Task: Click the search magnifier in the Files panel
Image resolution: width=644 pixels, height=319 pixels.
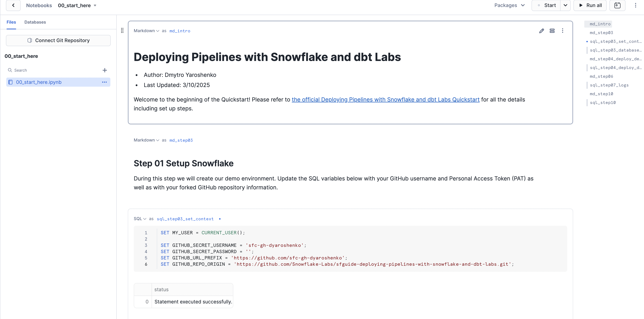Action: pyautogui.click(x=10, y=70)
